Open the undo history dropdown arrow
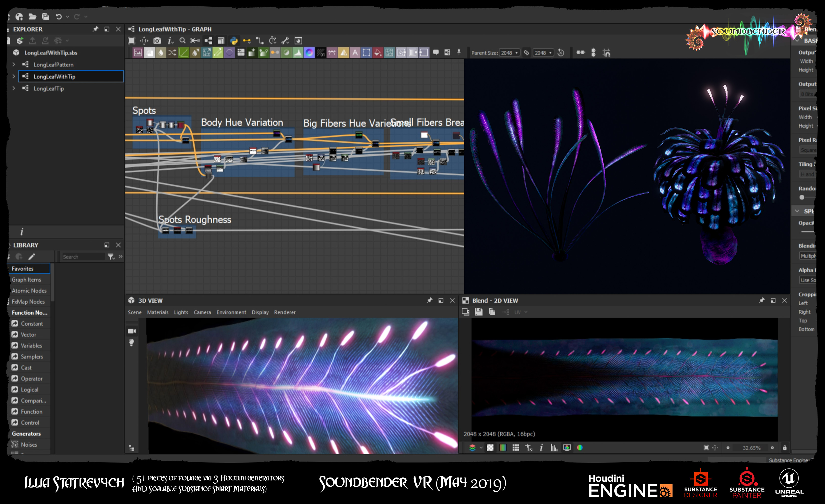 [x=68, y=16]
